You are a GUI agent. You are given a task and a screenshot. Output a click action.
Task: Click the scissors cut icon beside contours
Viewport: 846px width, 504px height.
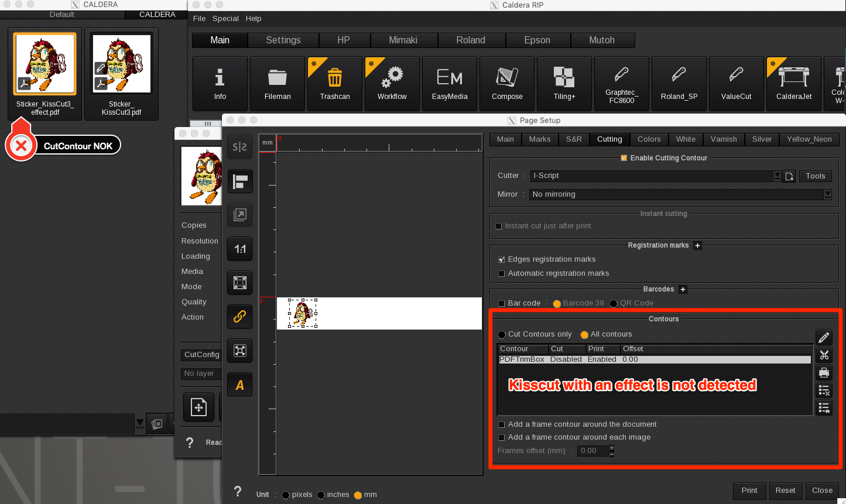pyautogui.click(x=824, y=355)
